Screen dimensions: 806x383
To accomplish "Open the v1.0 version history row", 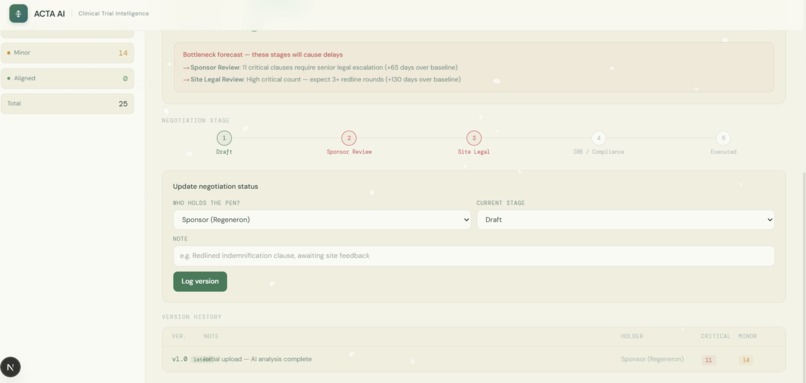I will (x=473, y=359).
